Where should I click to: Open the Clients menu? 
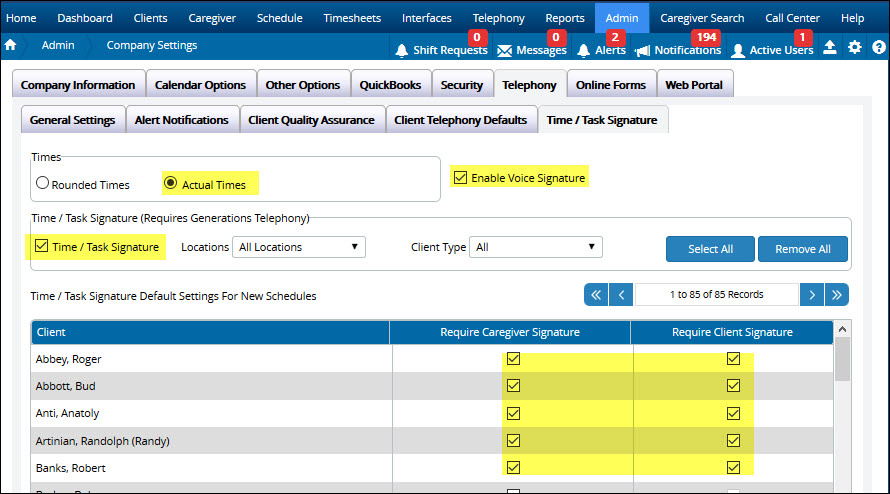(x=150, y=18)
